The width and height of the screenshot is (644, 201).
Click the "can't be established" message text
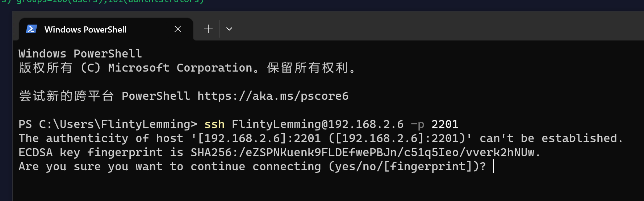click(x=551, y=138)
